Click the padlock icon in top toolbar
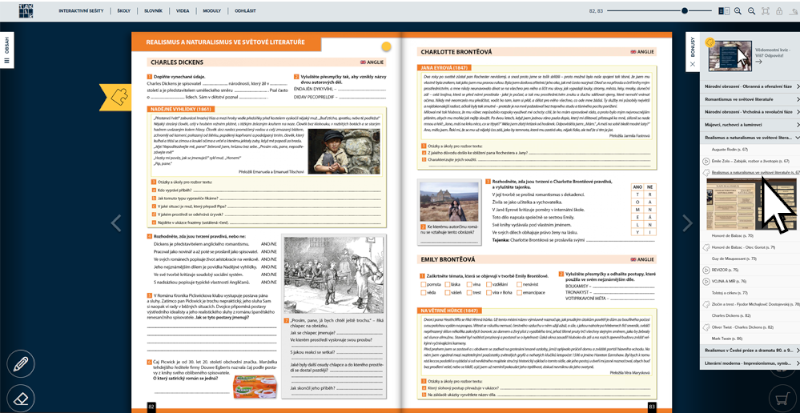This screenshot has height=413, width=800. (x=779, y=11)
